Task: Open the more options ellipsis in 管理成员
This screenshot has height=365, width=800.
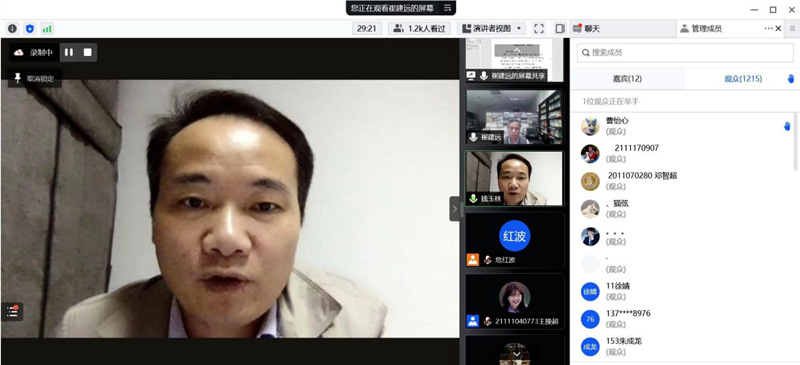Action: (x=768, y=29)
